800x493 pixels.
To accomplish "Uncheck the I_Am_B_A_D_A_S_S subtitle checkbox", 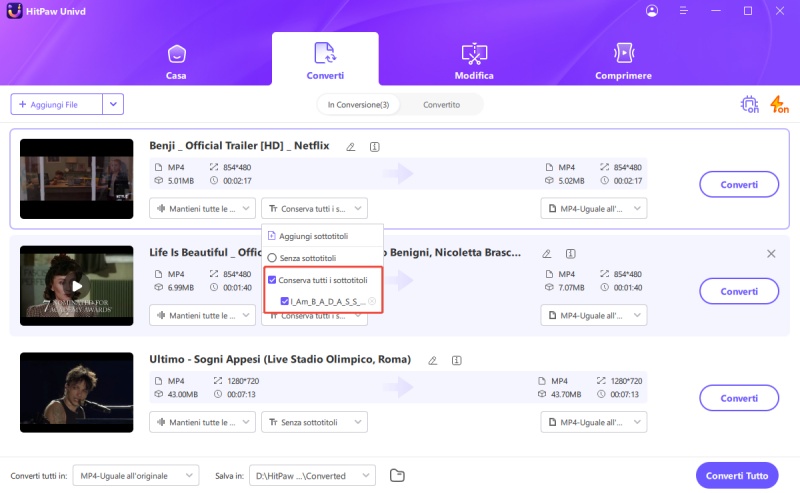I will click(286, 301).
